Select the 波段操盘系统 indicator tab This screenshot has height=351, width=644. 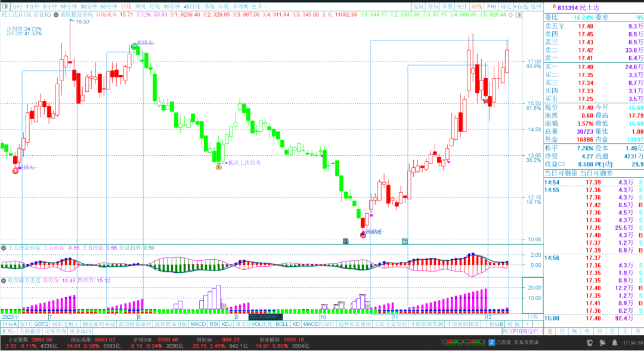point(135,324)
